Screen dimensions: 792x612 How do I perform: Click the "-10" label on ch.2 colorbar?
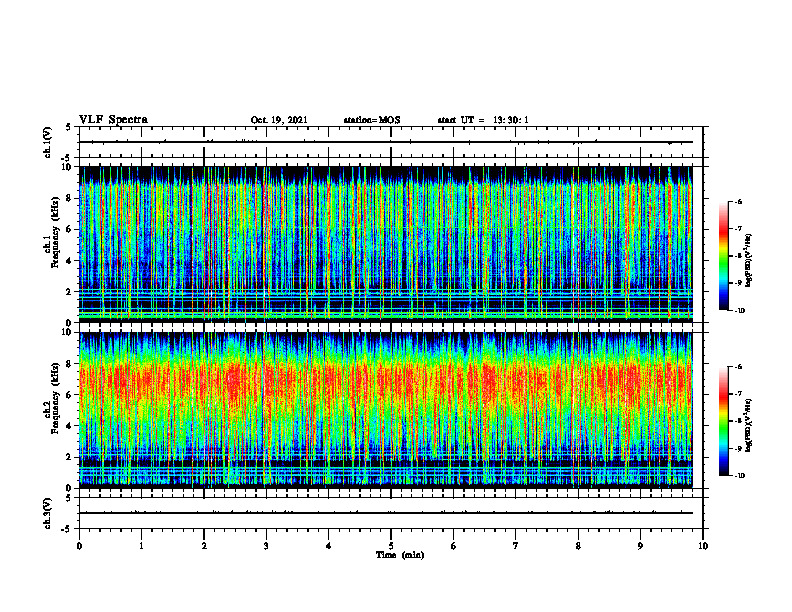click(740, 476)
